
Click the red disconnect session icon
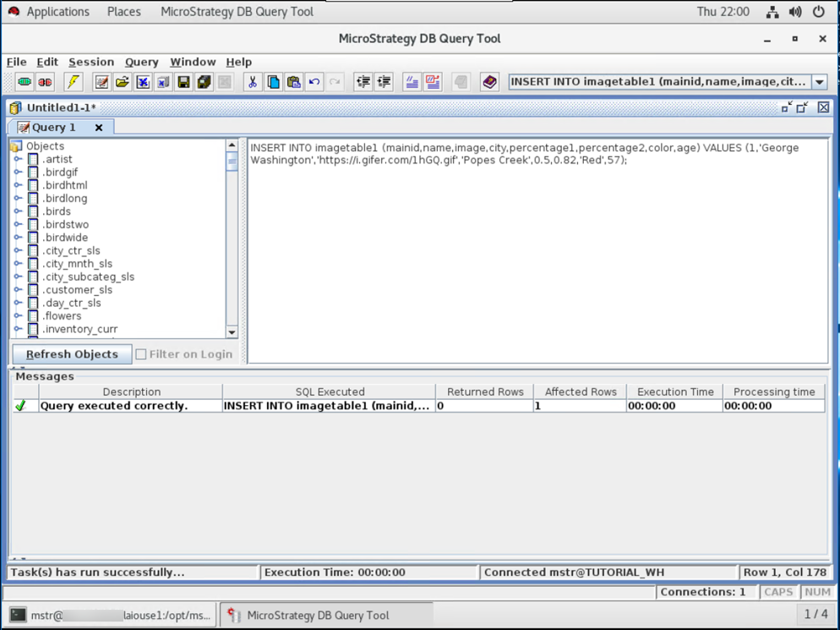coord(45,82)
